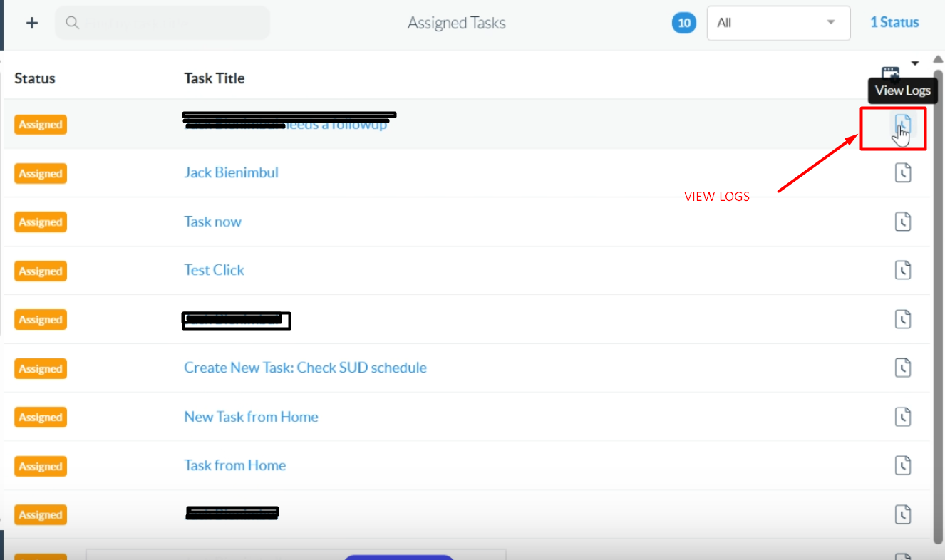The image size is (945, 560).
Task: Open the task "Jack Bienimbul"
Action: (x=231, y=172)
